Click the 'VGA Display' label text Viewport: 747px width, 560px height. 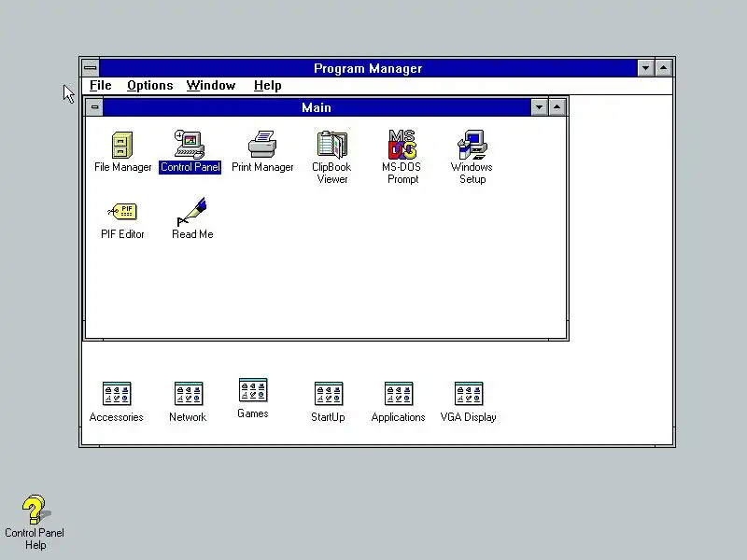(469, 417)
